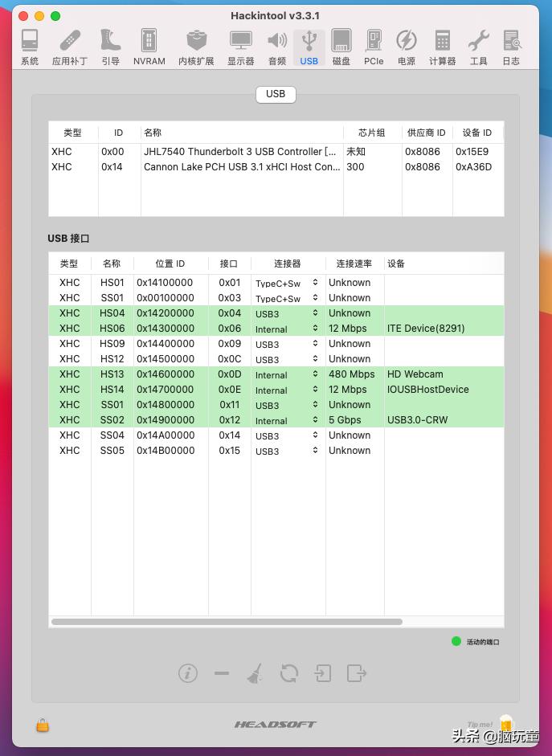Open connector dropdown for HS01 row

coord(288,283)
